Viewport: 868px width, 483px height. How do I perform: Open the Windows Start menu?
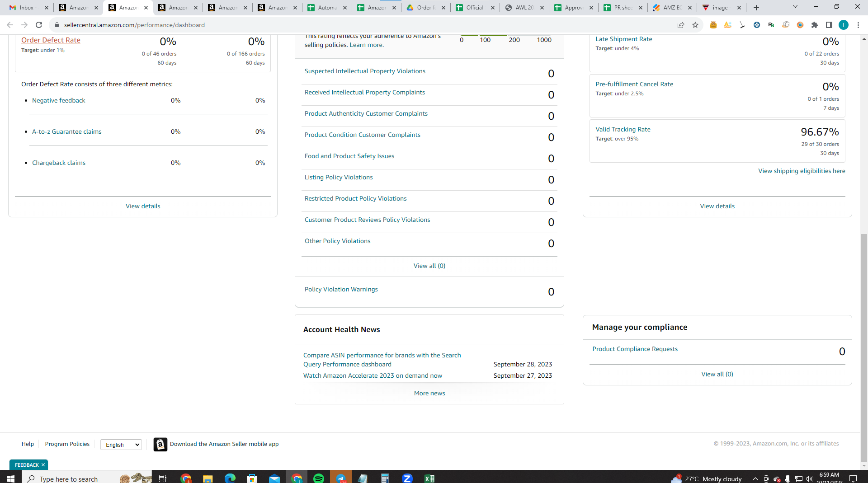point(11,478)
